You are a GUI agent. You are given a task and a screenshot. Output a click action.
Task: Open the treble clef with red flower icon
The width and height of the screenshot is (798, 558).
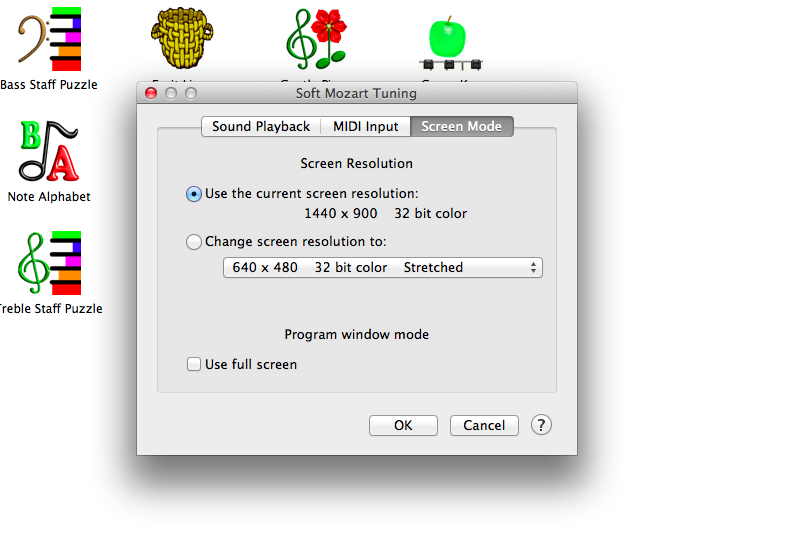point(317,39)
